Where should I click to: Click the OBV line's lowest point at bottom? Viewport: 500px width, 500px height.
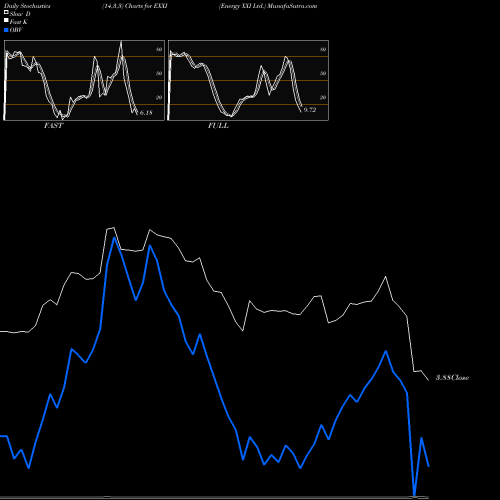click(x=414, y=495)
